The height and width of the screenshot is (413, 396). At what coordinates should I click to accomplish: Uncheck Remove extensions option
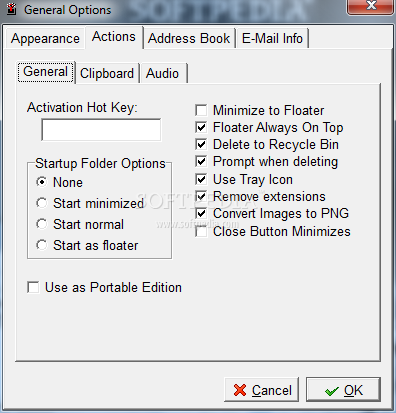pyautogui.click(x=201, y=196)
